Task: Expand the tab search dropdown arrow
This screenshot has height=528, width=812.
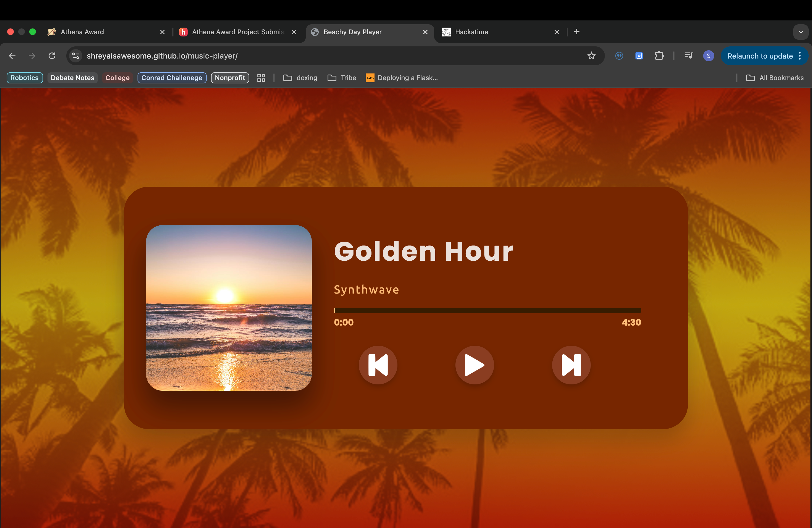Action: pyautogui.click(x=801, y=32)
